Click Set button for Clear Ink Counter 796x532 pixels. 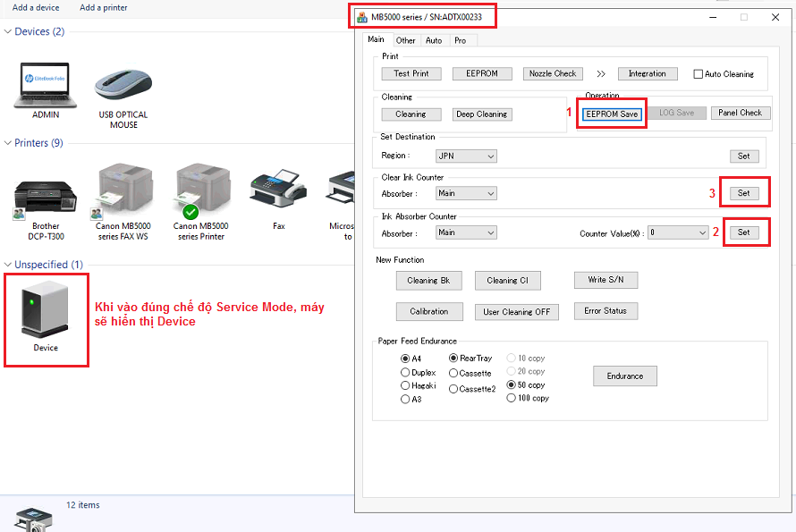tap(744, 193)
